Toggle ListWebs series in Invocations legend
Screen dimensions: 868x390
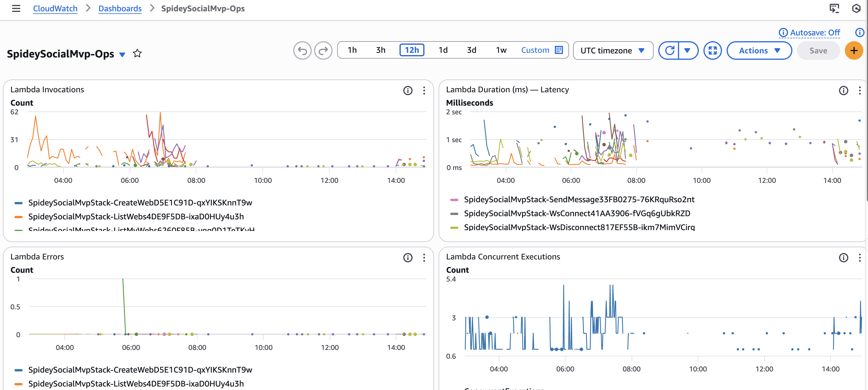click(136, 216)
